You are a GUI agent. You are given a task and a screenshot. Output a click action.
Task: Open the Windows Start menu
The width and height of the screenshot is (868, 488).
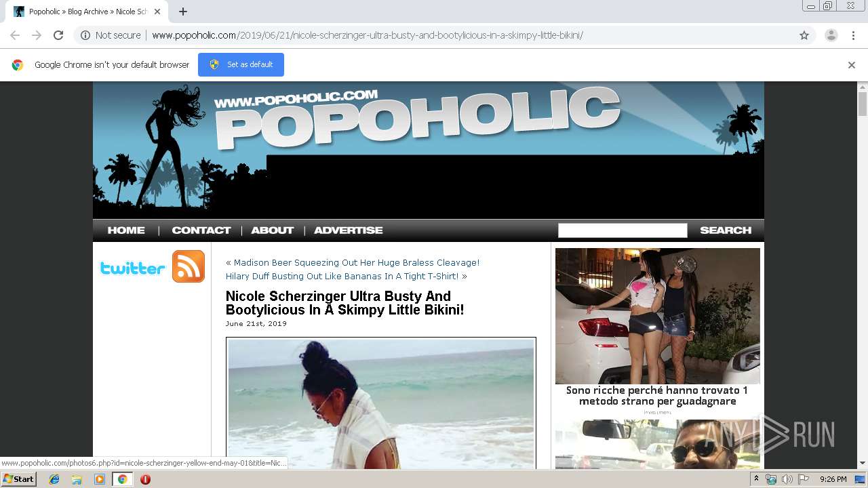click(18, 479)
